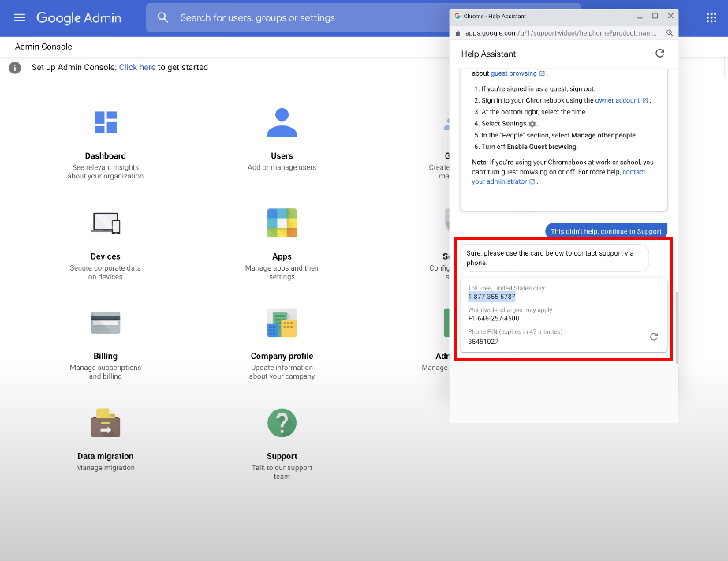728x561 pixels.
Task: Open the Billing card icon
Action: click(x=106, y=323)
